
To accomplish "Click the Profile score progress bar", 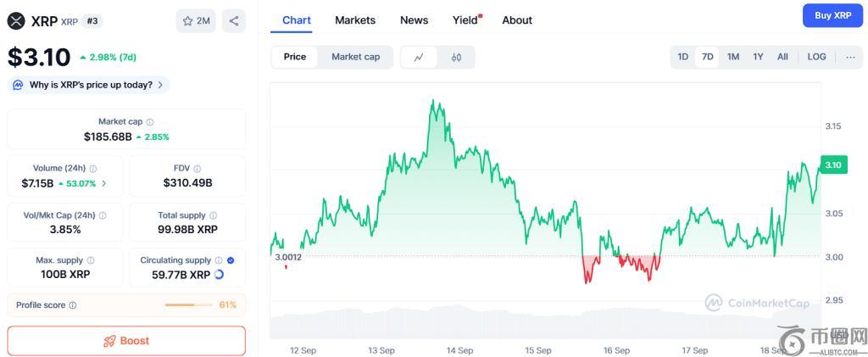I will pos(190,305).
